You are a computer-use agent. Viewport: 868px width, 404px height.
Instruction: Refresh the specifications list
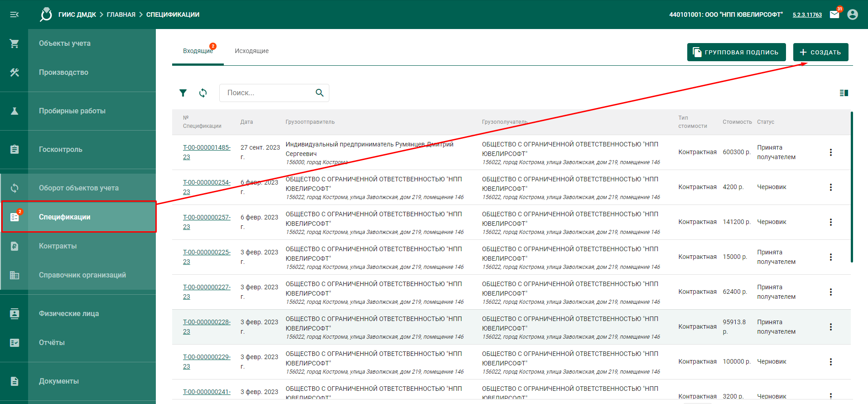(x=203, y=93)
